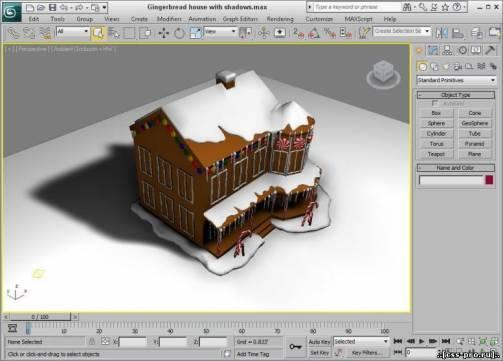Click the star Favorites icon
This screenshot has height=361, width=503.
click(x=445, y=7)
